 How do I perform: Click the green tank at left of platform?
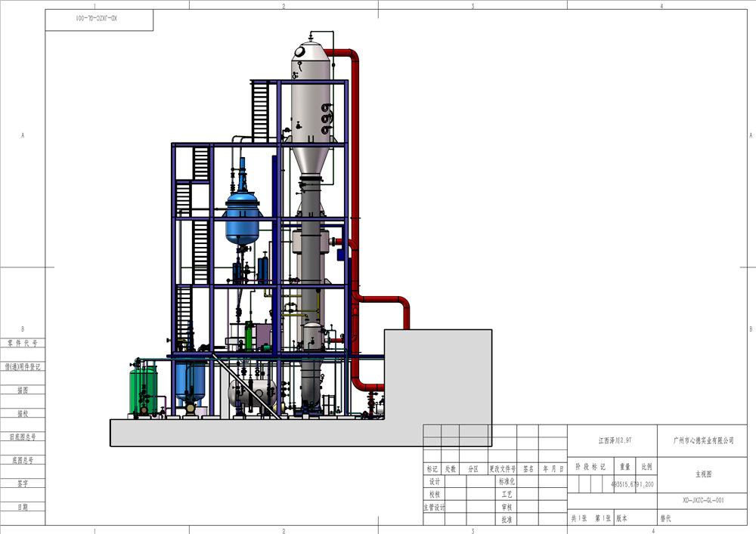(144, 385)
